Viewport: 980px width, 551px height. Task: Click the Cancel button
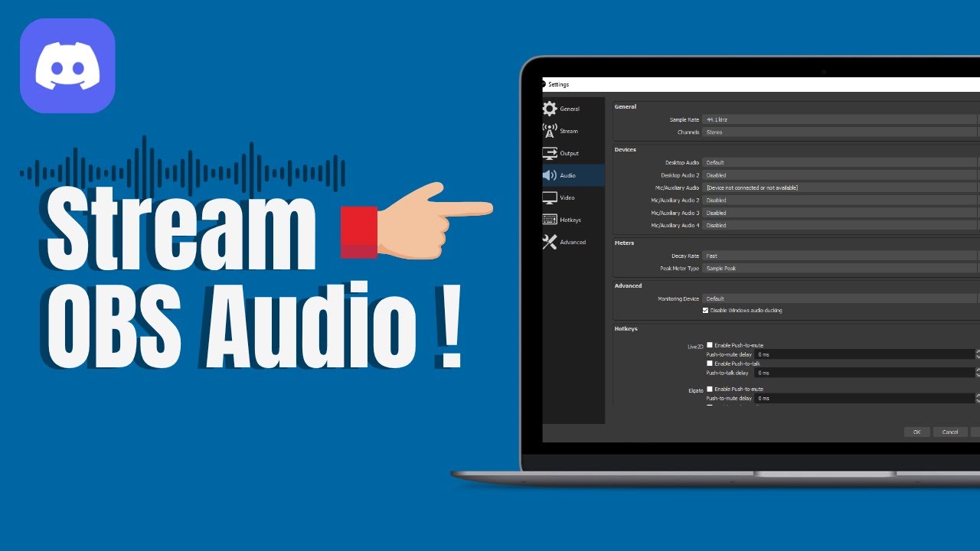[950, 432]
